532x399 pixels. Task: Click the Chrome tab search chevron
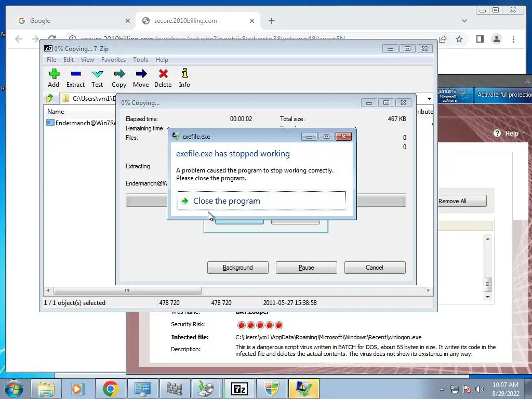464,21
